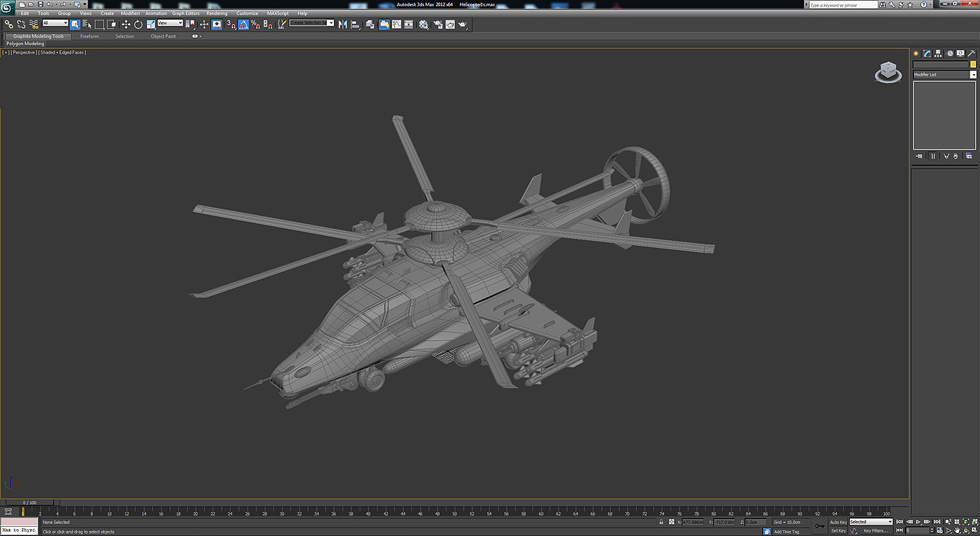Click the Set Key button
The height and width of the screenshot is (536, 980).
pos(838,531)
